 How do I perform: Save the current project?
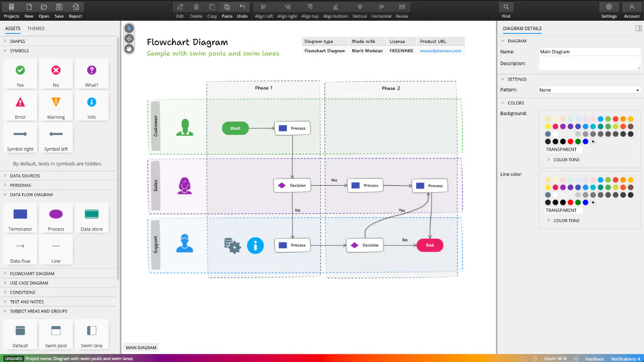click(x=59, y=10)
